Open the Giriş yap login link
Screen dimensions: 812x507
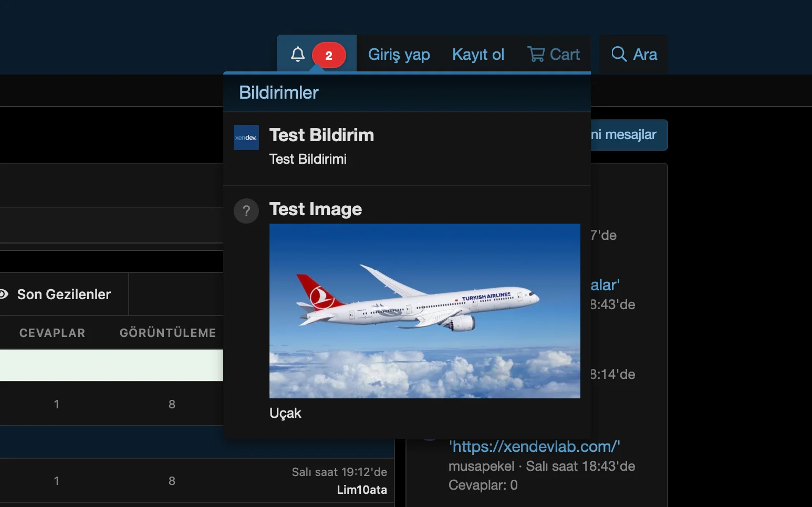pos(399,55)
